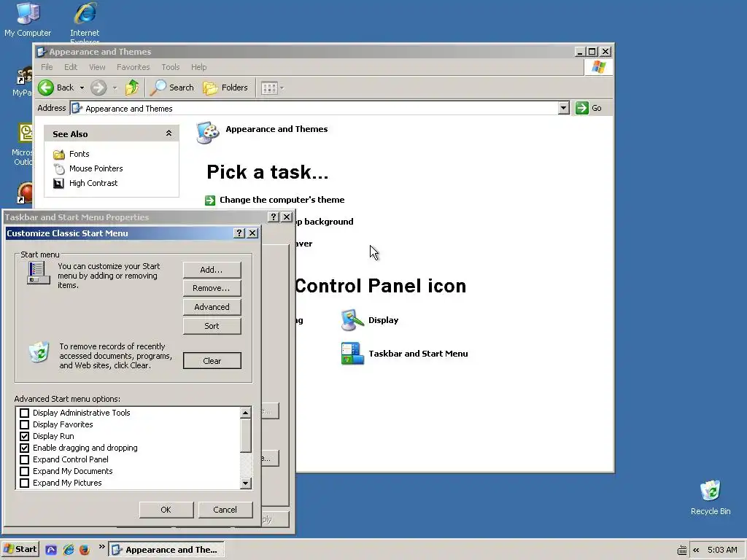Click the Up folder icon in toolbar
This screenshot has height=560, width=747.
(x=132, y=87)
